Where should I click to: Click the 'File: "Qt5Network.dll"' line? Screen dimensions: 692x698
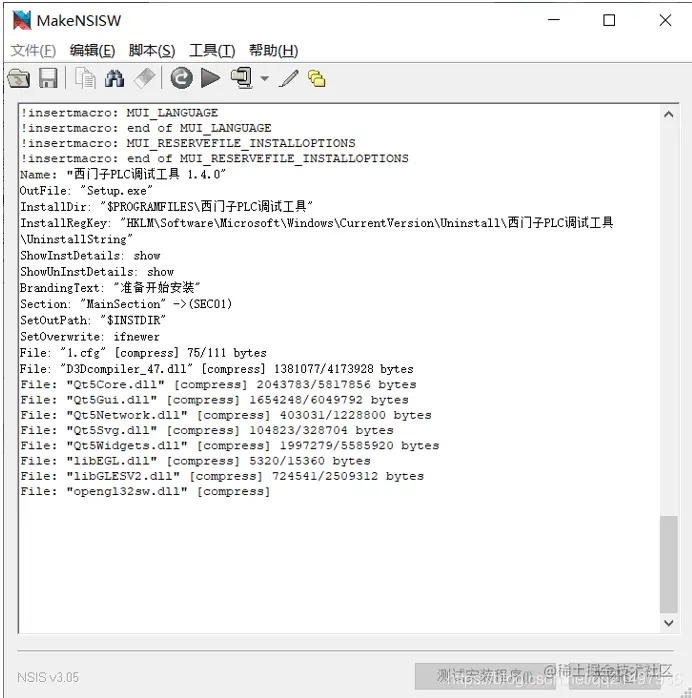click(x=226, y=415)
